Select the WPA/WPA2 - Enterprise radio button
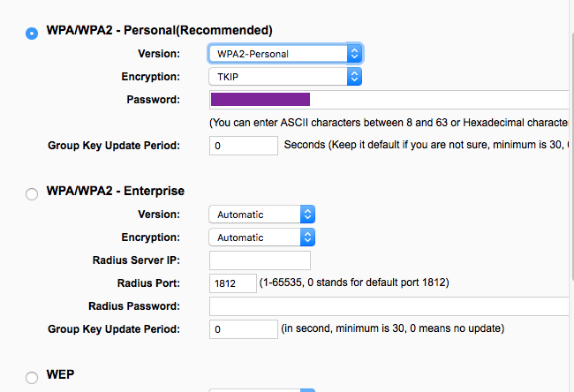 click(x=33, y=193)
